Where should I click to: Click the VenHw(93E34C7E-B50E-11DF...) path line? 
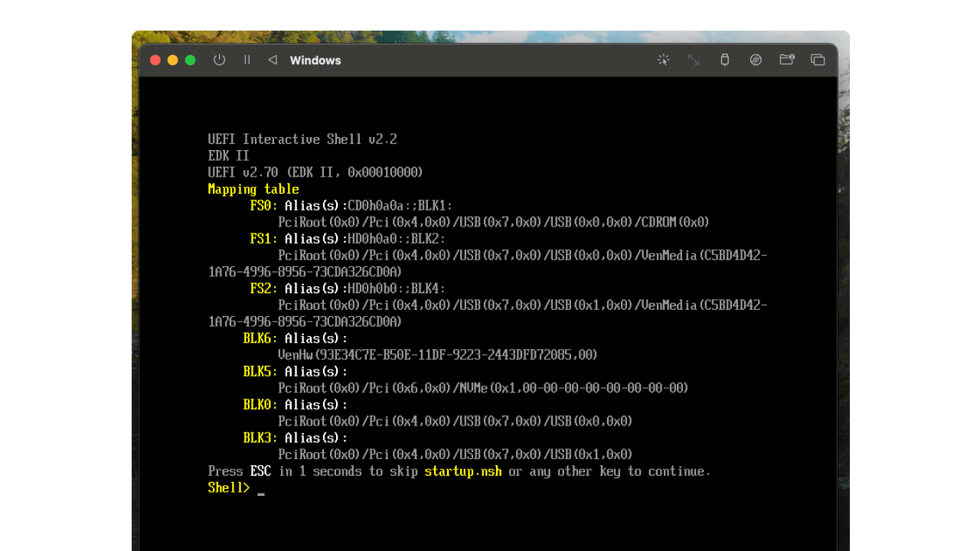438,355
